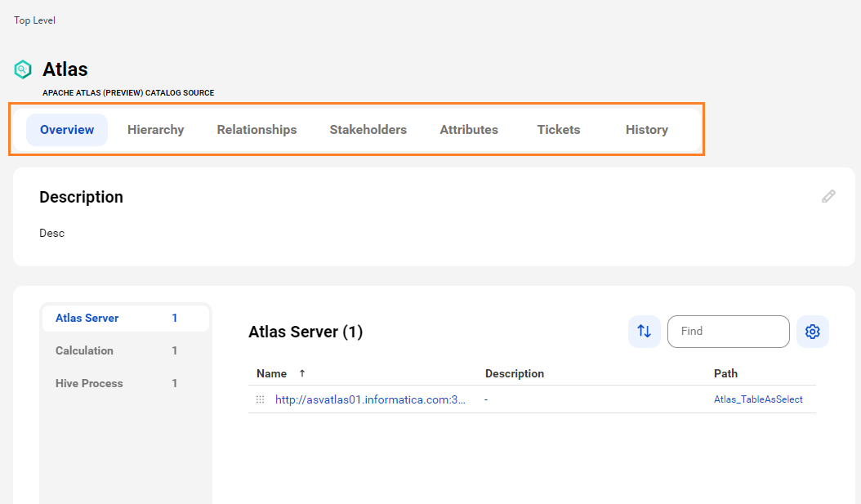Switch to the Overview tab
The image size is (861, 504).
[x=67, y=130]
